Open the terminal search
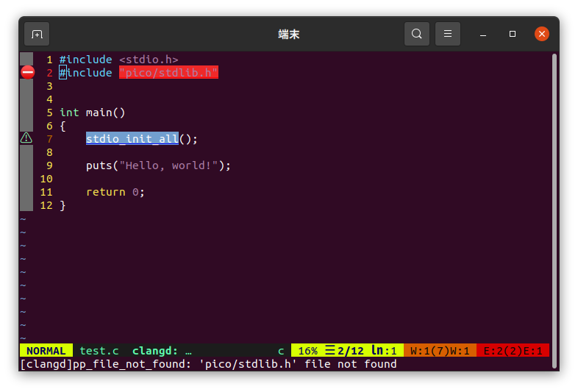The height and width of the screenshot is (392, 578). [416, 34]
